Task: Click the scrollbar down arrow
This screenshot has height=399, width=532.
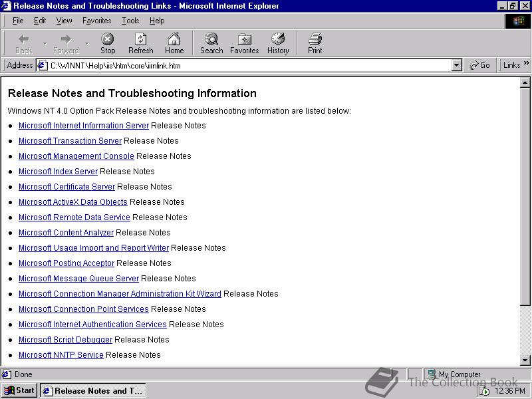Action: [525, 360]
